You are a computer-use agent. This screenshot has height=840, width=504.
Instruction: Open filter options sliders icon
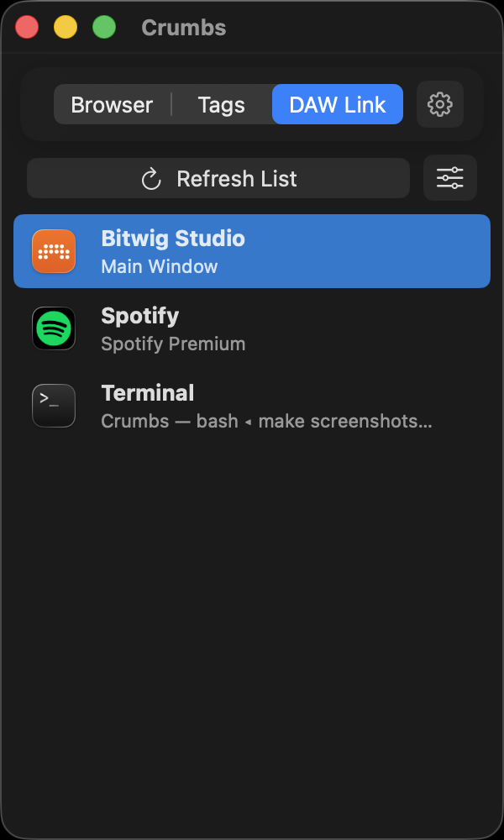(x=450, y=178)
